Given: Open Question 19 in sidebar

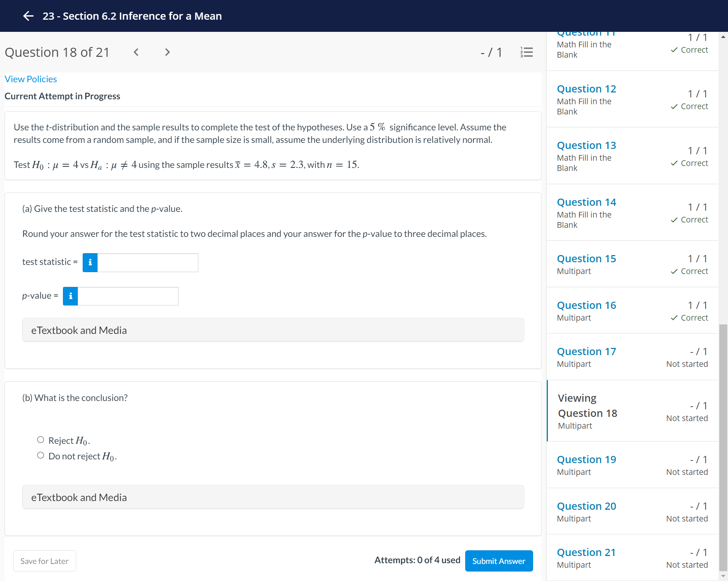Looking at the screenshot, I should click(x=586, y=459).
